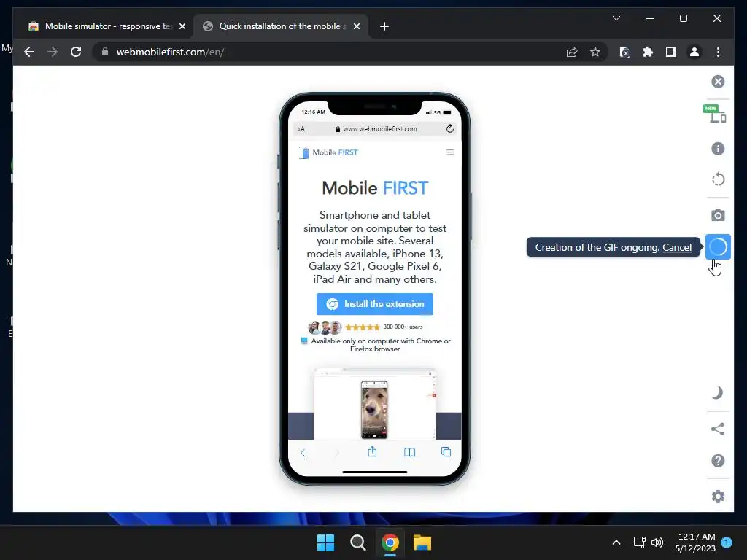This screenshot has height=560, width=747.
Task: Open the Chrome extensions puzzle icon
Action: pyautogui.click(x=648, y=52)
